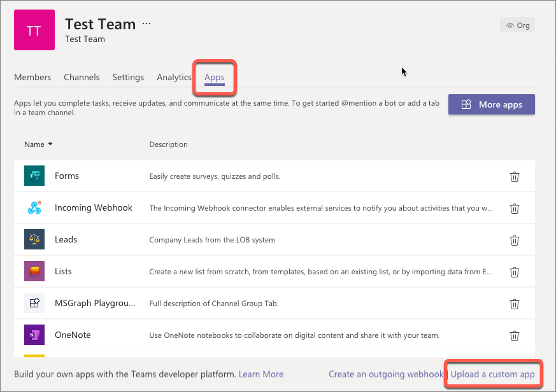Click the Org visibility badge
This screenshot has height=392, width=556.
517,25
